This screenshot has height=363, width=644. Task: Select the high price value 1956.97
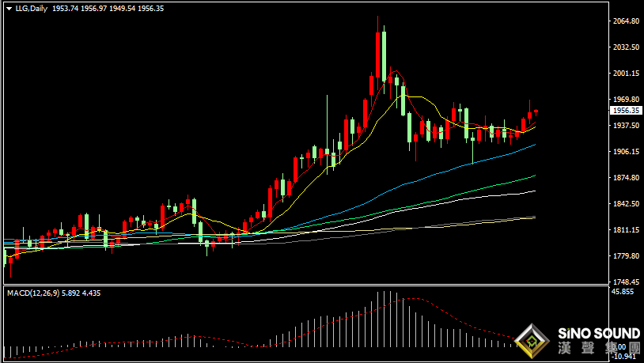pyautogui.click(x=93, y=8)
